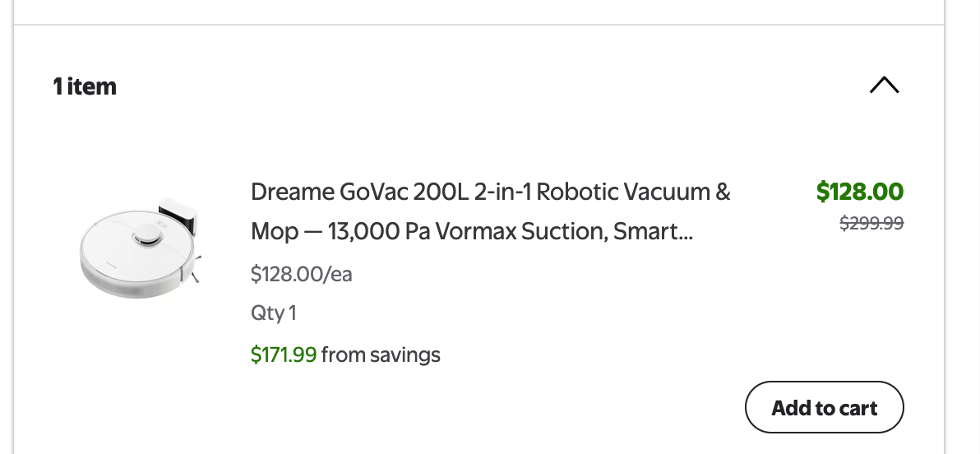Click the crossed-out $299.99 original price

tap(871, 223)
